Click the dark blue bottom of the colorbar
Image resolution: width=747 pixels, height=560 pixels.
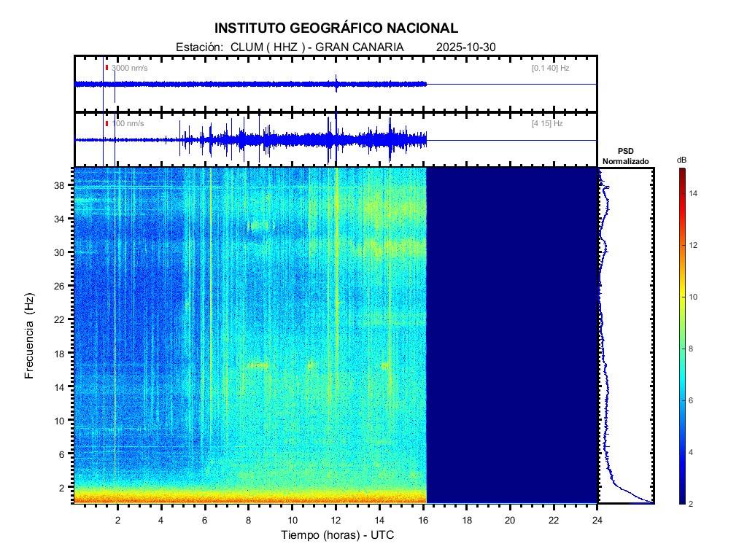pyautogui.click(x=681, y=499)
